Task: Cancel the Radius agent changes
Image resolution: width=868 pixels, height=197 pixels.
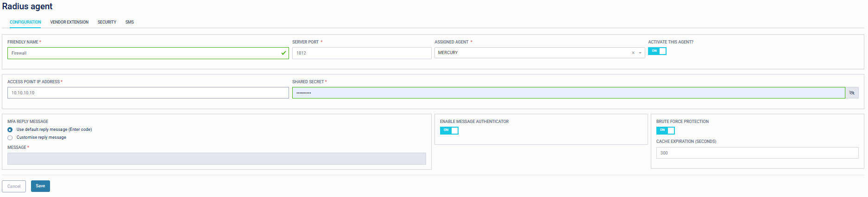Action: (14, 186)
